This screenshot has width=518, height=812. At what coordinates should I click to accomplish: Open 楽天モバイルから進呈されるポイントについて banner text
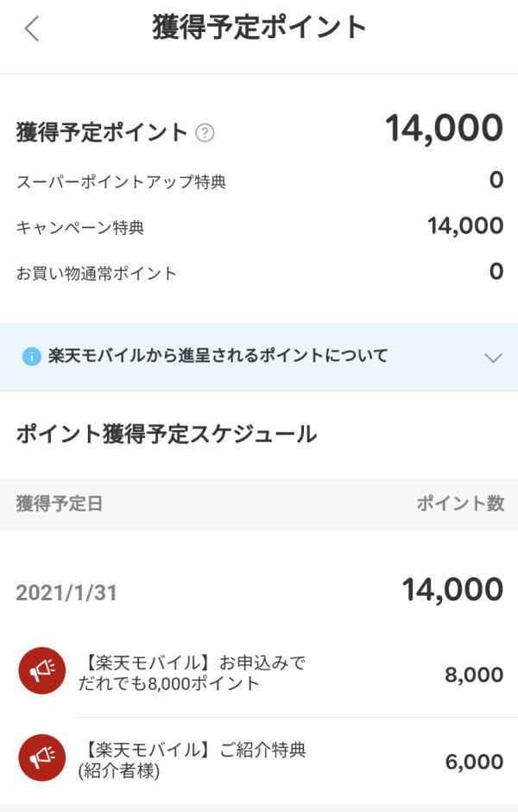click(218, 356)
